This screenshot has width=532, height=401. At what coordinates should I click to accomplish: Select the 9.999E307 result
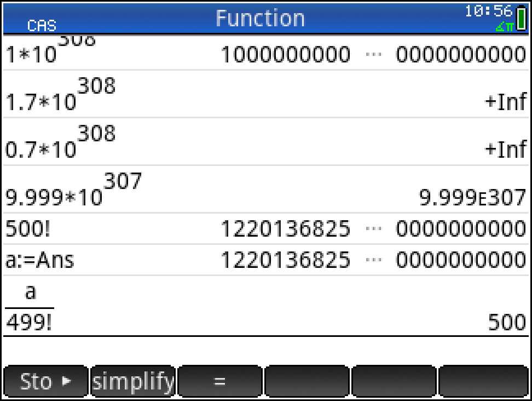click(x=472, y=198)
